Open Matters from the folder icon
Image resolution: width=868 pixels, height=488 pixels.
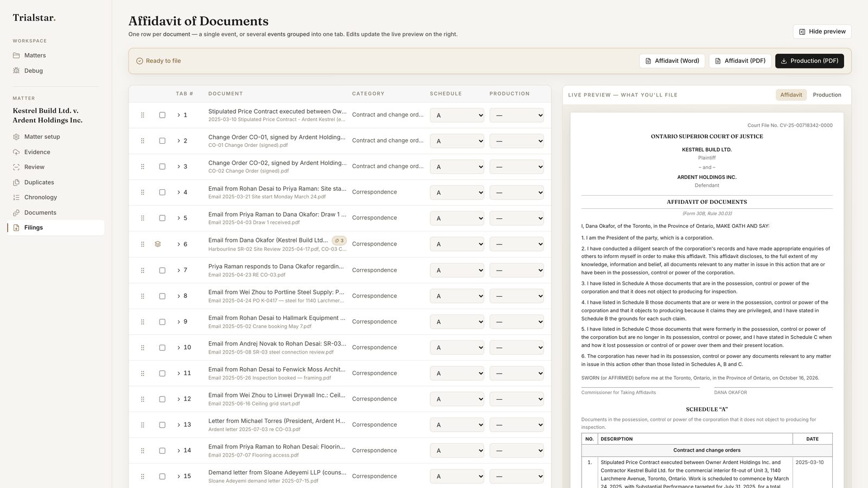point(16,55)
